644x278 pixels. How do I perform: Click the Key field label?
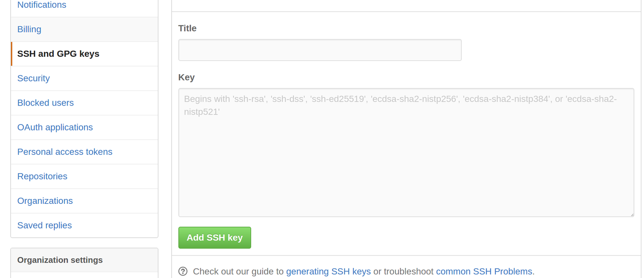click(x=186, y=77)
